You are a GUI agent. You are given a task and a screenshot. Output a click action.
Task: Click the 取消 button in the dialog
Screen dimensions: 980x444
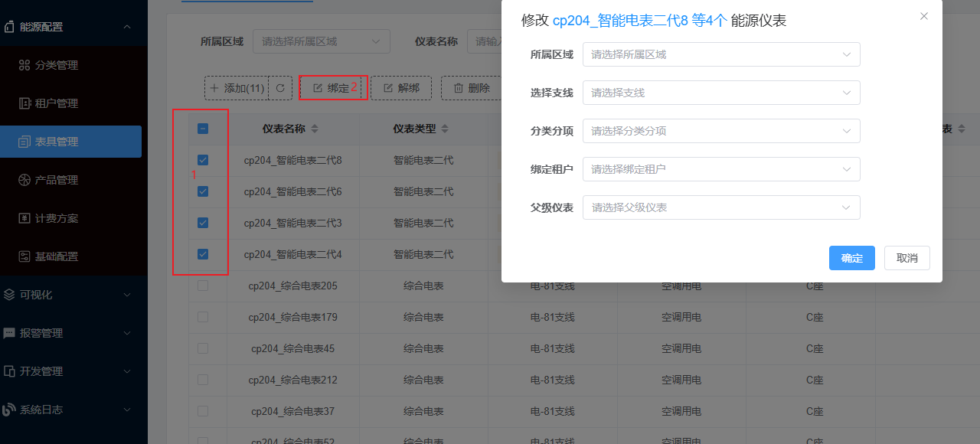[907, 258]
